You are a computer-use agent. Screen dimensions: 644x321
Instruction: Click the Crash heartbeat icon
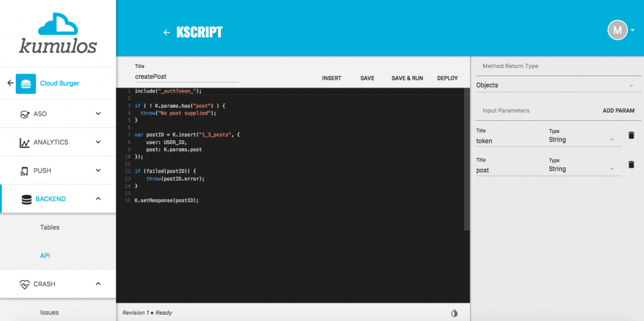25,284
